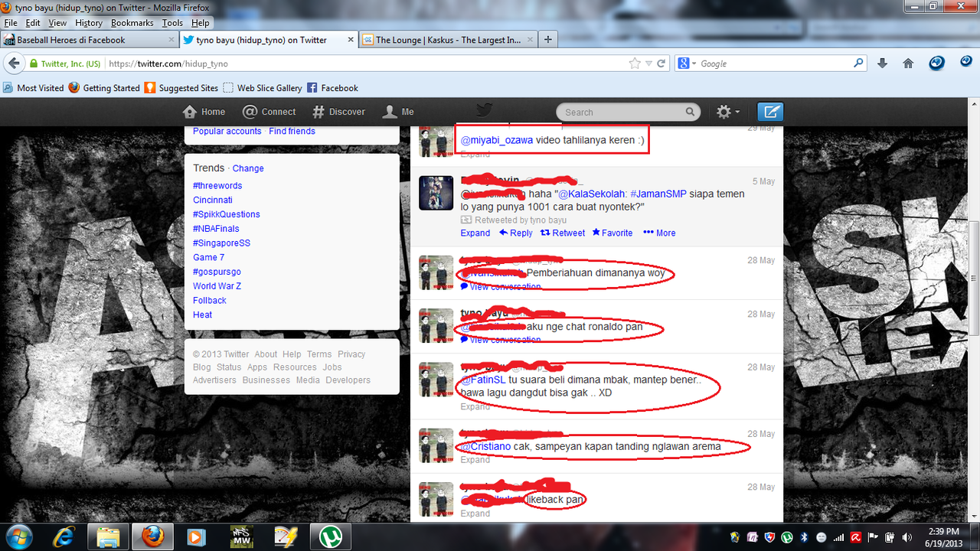Open Firefox downloads arrow

(x=882, y=64)
